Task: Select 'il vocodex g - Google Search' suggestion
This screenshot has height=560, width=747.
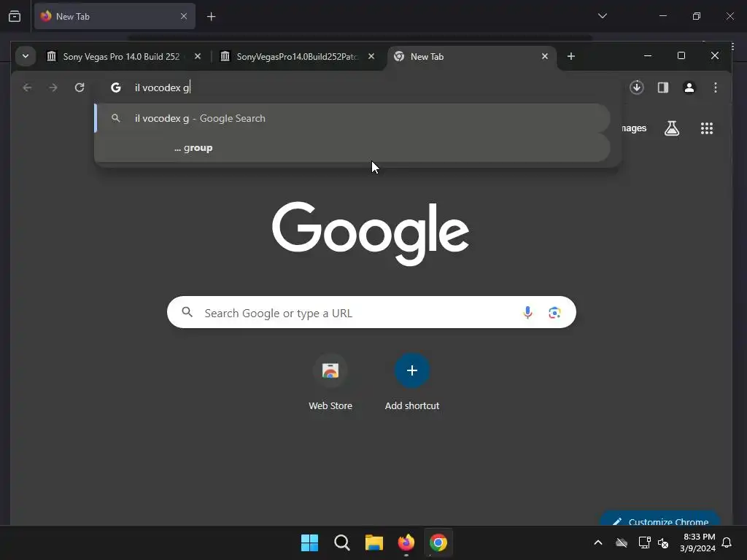Action: [x=352, y=118]
